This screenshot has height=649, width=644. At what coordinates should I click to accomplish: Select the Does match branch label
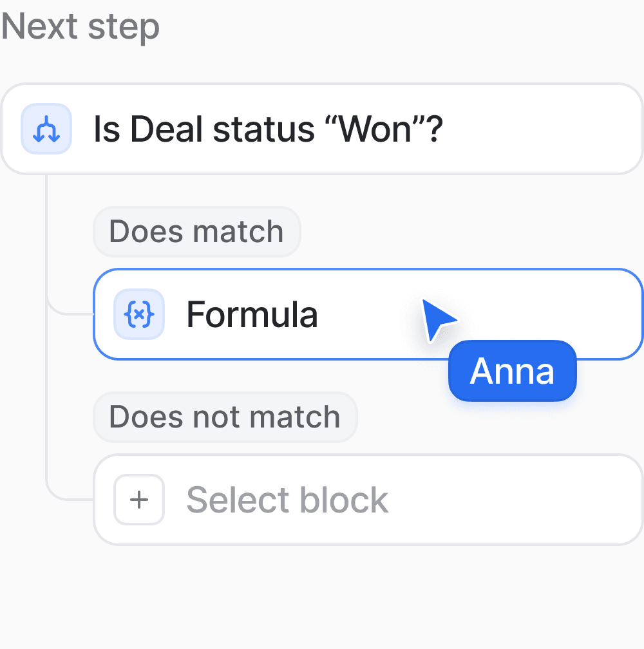(x=196, y=231)
